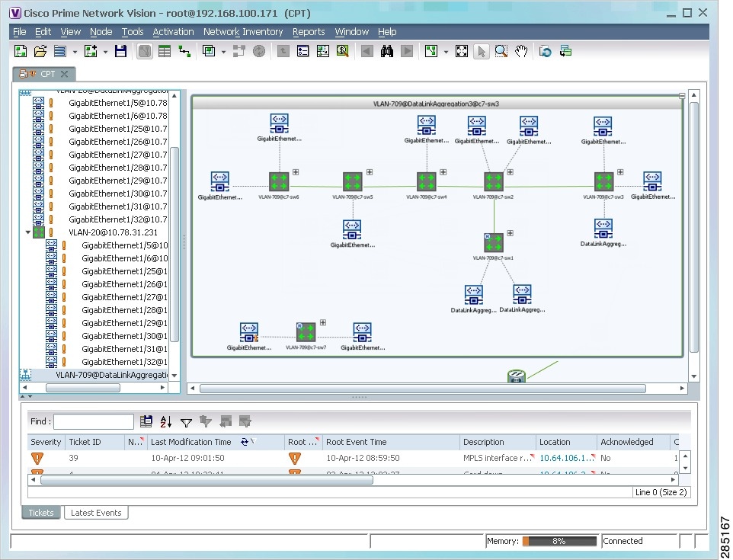The image size is (733, 560).
Task: Select the VLAN-709@c7-sw5 bridge icon
Action: pyautogui.click(x=353, y=182)
